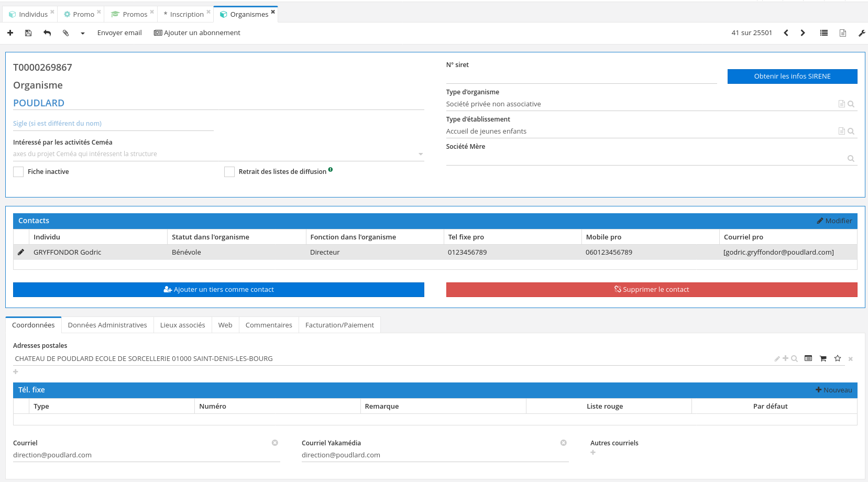Add a new line below the postal address
This screenshot has height=482, width=868.
(x=16, y=371)
